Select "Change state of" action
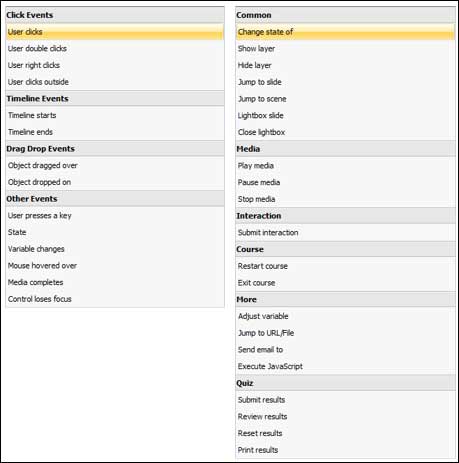459x463 pixels. pos(345,32)
